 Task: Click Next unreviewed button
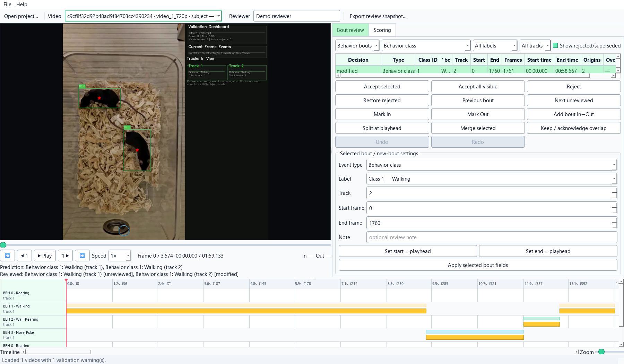pyautogui.click(x=574, y=100)
